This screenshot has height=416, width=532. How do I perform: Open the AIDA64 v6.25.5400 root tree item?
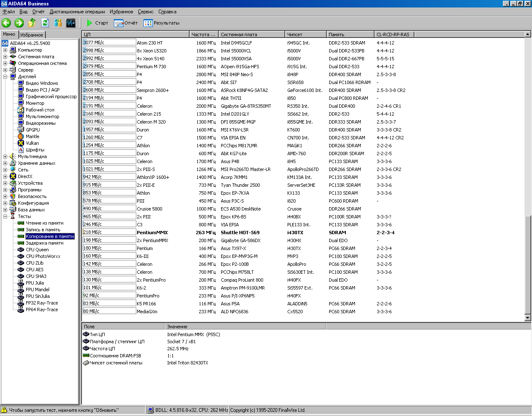coord(30,43)
